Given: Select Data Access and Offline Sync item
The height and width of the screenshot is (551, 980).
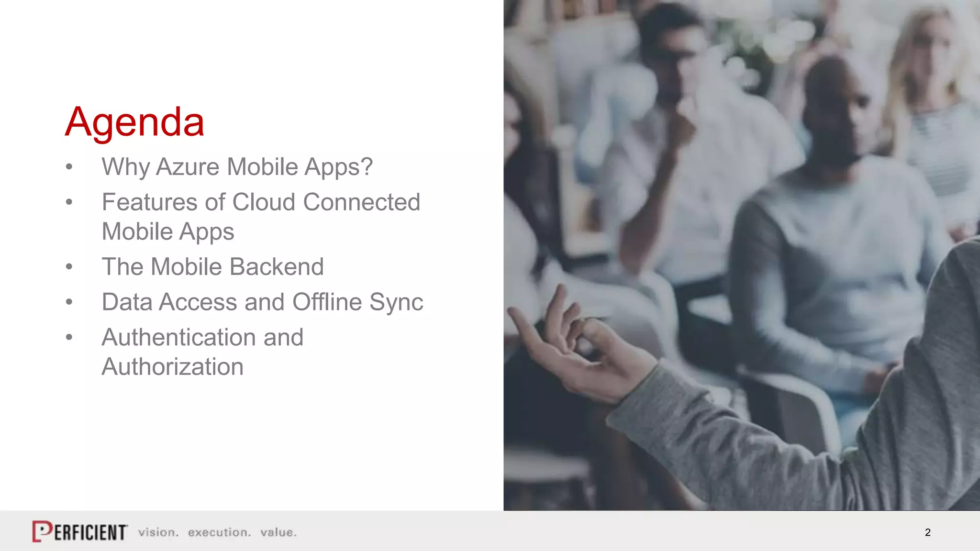Looking at the screenshot, I should click(x=262, y=302).
